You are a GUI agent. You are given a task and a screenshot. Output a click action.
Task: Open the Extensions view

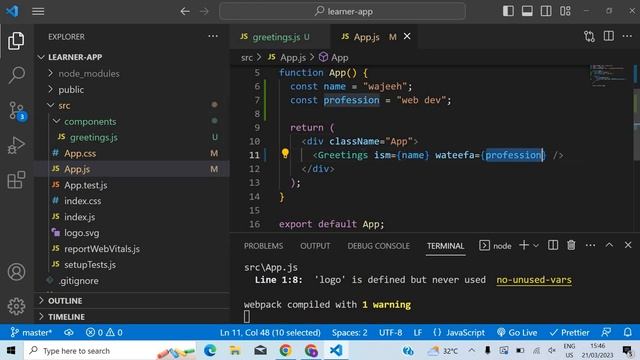click(x=16, y=180)
